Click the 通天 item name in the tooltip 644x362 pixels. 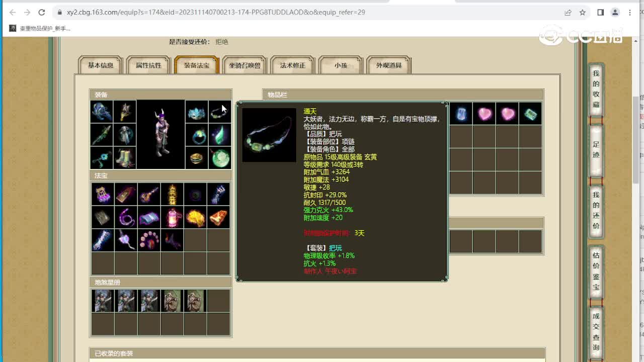310,112
